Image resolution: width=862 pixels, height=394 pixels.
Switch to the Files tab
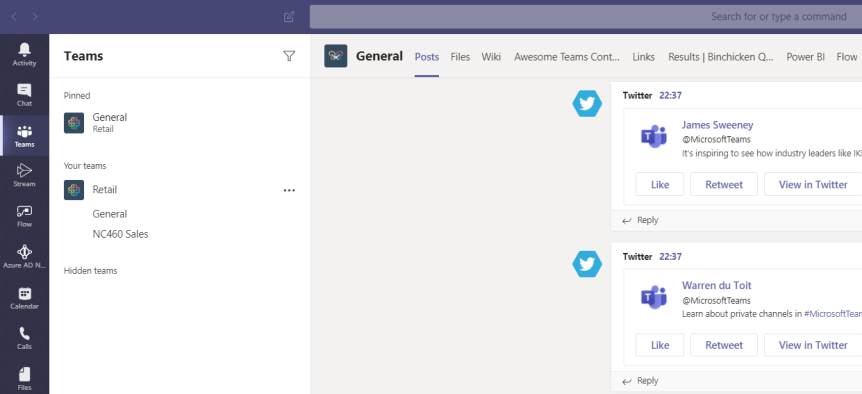[x=460, y=57]
